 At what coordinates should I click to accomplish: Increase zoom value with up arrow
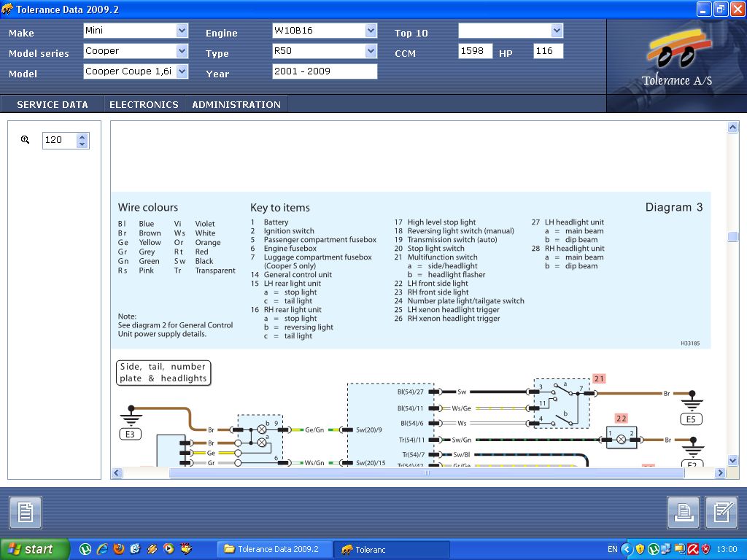click(x=82, y=136)
